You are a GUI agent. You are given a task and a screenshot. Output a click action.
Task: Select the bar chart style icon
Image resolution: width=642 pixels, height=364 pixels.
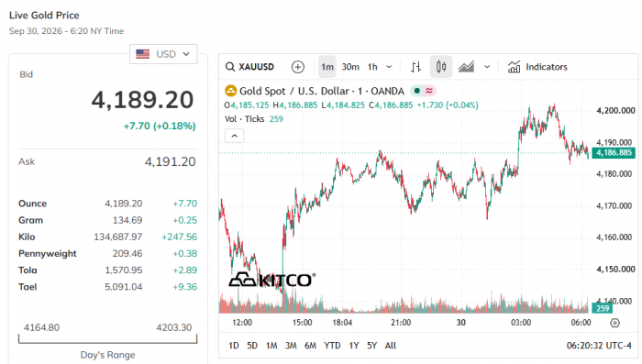[x=416, y=67]
